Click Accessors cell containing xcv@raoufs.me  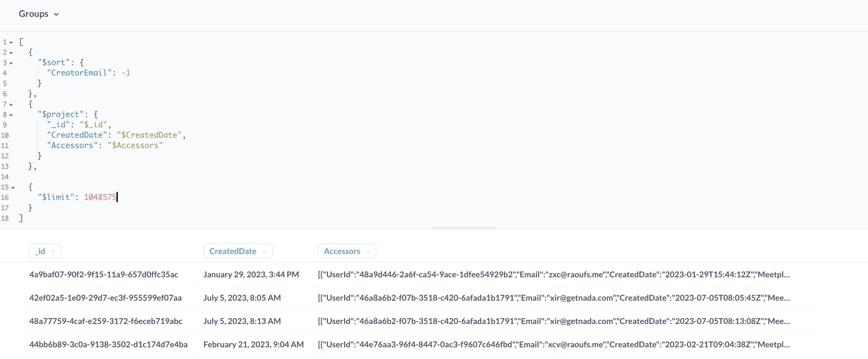(x=554, y=344)
